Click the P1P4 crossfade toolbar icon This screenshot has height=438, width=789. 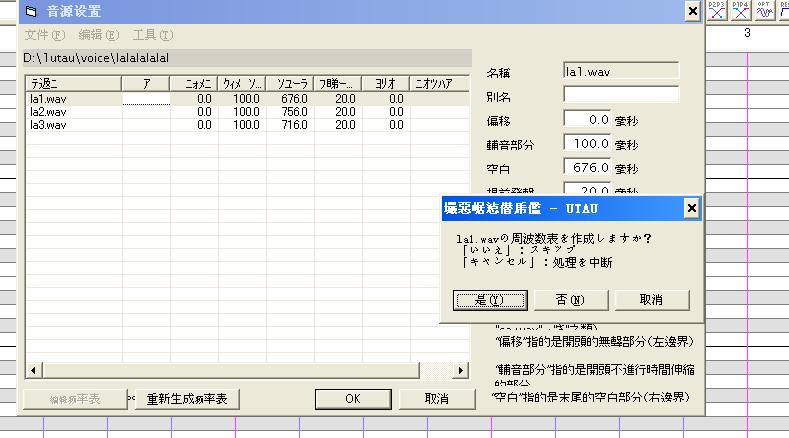741,10
